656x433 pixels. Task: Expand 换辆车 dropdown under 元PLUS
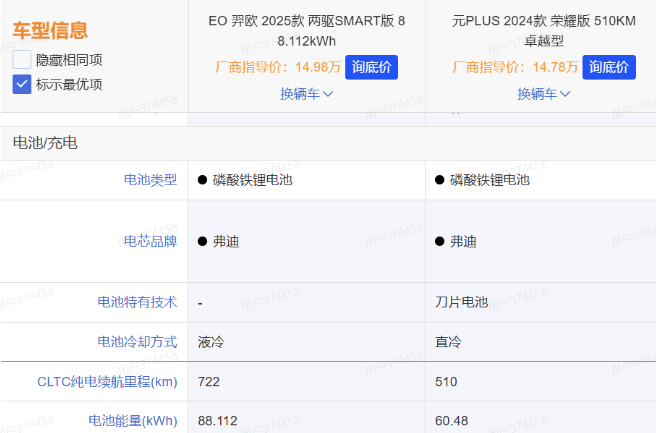pyautogui.click(x=544, y=94)
